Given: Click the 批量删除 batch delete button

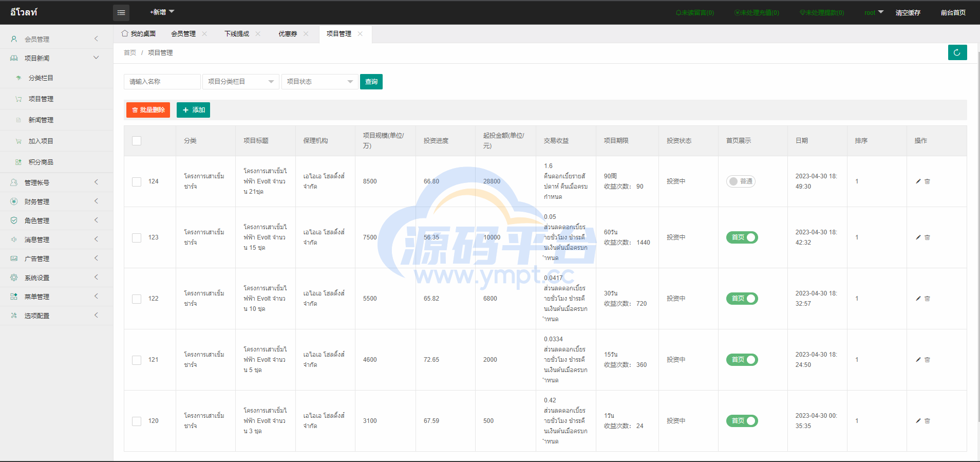Looking at the screenshot, I should click(x=148, y=110).
